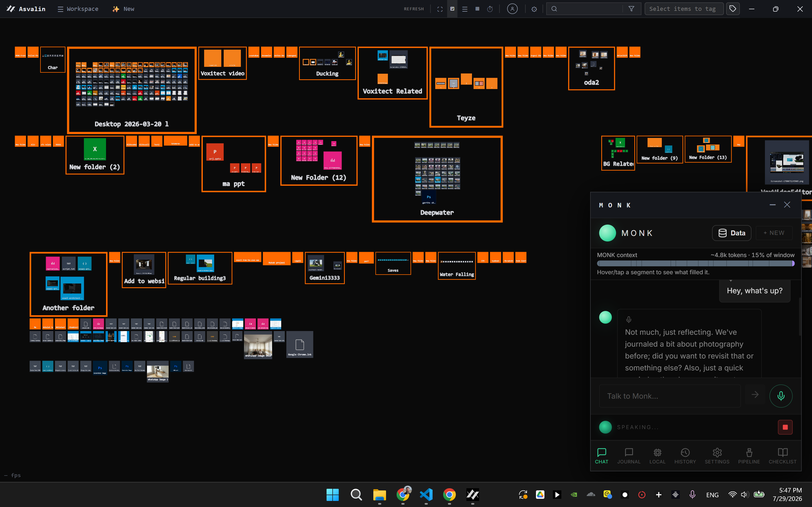Viewport: 812px width, 507px height.
Task: Click the + NEW button in MONK
Action: pyautogui.click(x=774, y=233)
